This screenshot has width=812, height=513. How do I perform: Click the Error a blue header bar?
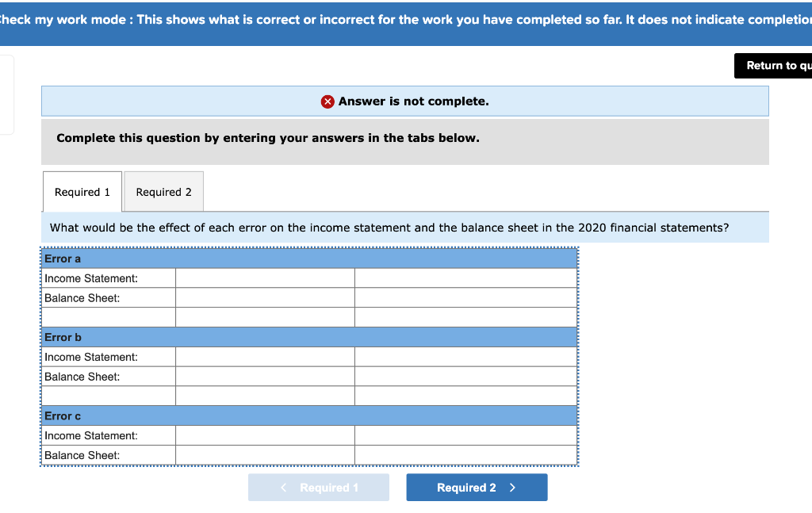tap(309, 258)
